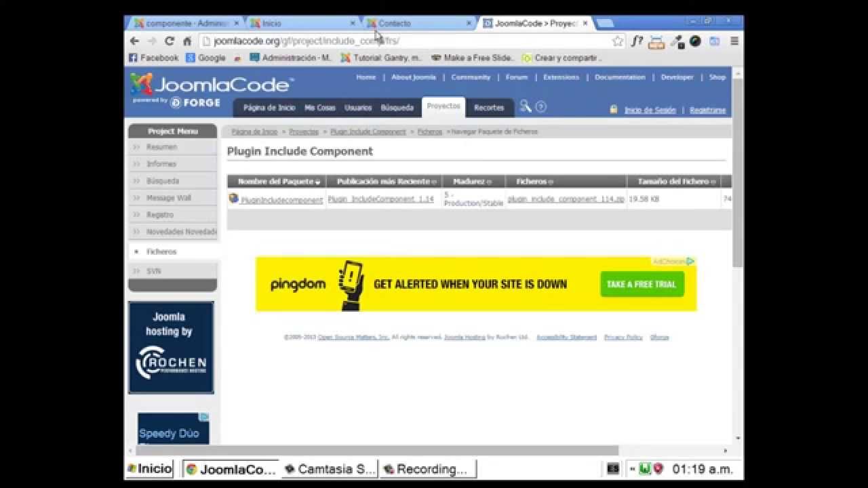868x488 pixels.
Task: Bookmark this page with the star icon
Action: tap(617, 41)
